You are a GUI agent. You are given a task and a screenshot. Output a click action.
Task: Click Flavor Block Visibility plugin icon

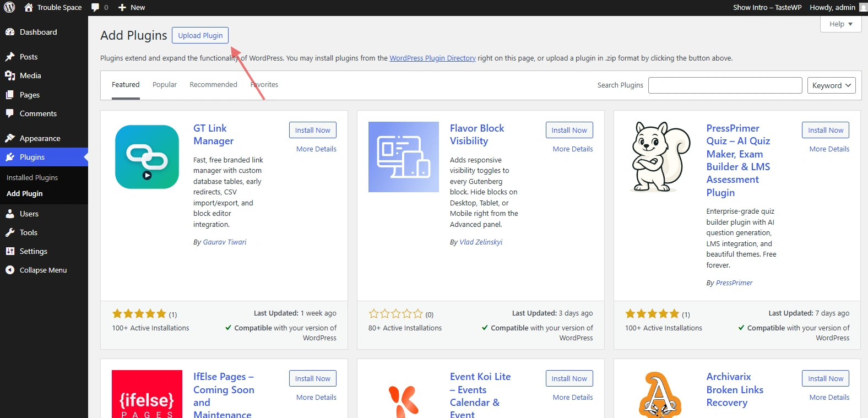tap(404, 157)
